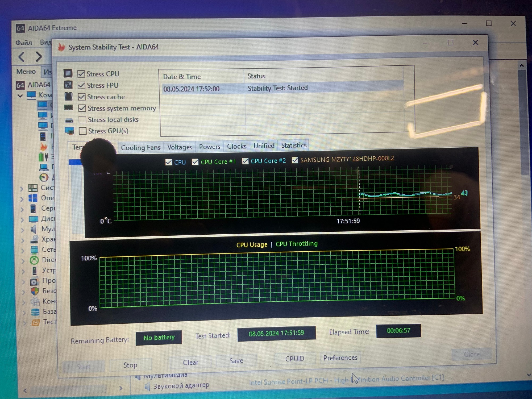Screen dimensions: 532x399
Task: Expand the 'Сер' tree node
Action: tap(22, 209)
